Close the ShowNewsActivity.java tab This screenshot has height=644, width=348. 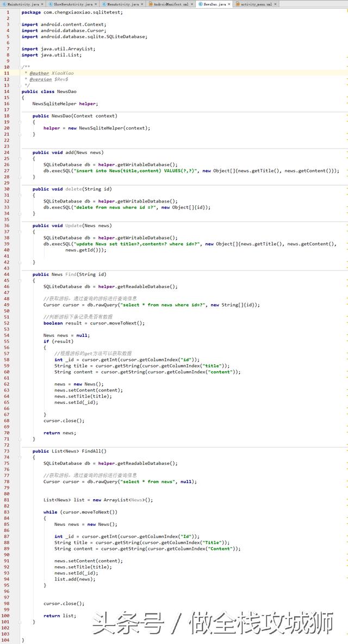tap(96, 4)
